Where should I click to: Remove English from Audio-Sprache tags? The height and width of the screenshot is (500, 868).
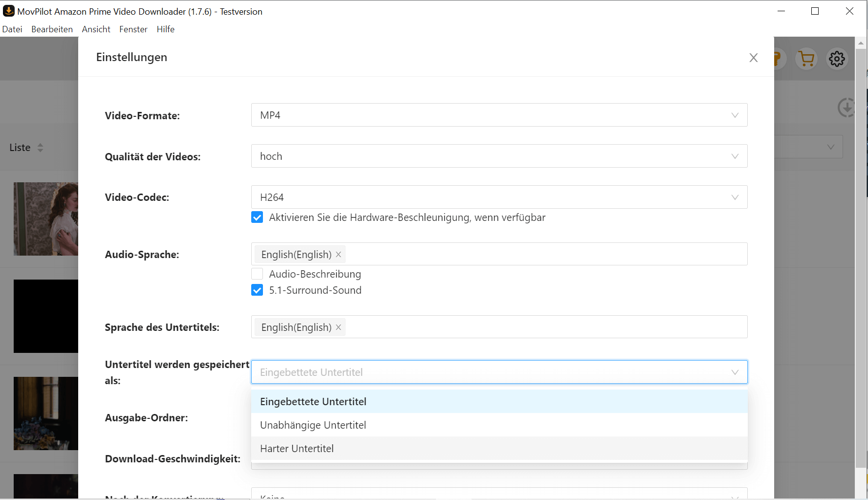pos(338,255)
